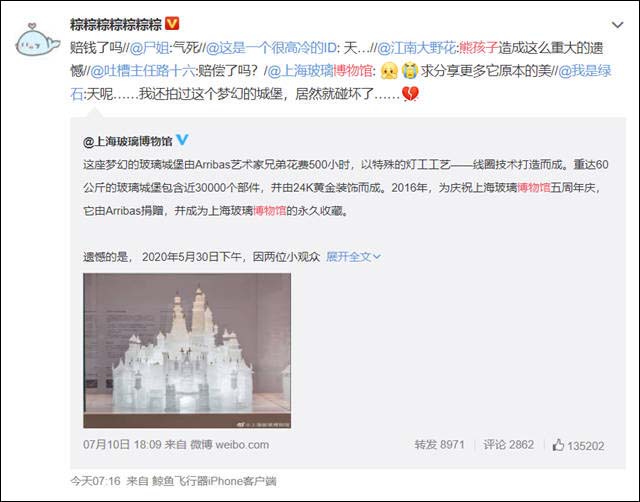Click the red 熊孩子 keyword link

[x=478, y=48]
